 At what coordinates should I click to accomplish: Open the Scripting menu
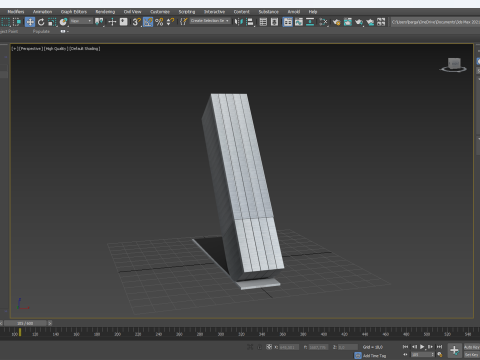coord(187,12)
